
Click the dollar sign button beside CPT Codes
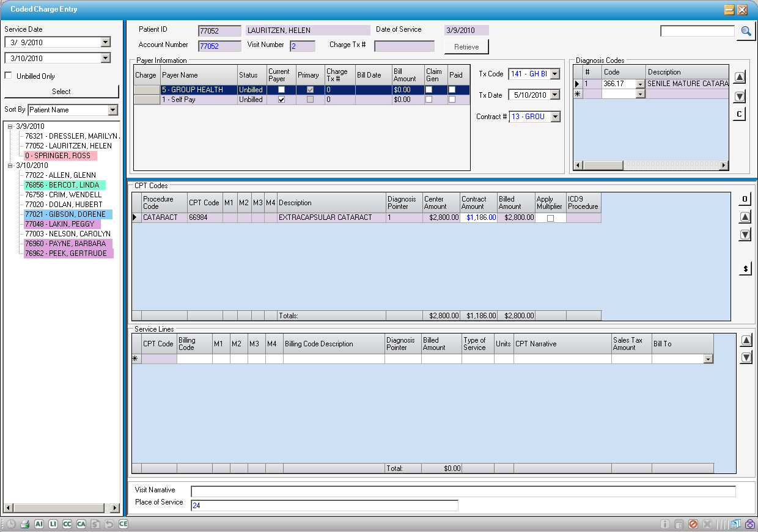[745, 269]
